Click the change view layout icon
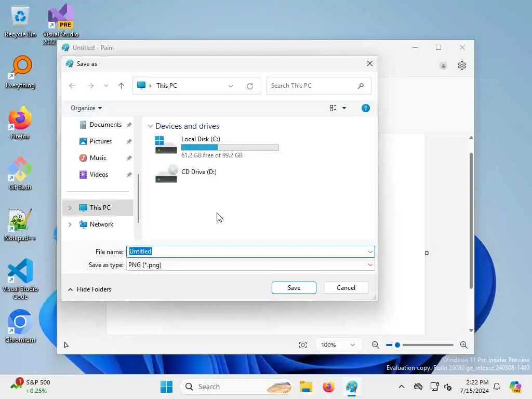The height and width of the screenshot is (399, 532). pos(333,108)
